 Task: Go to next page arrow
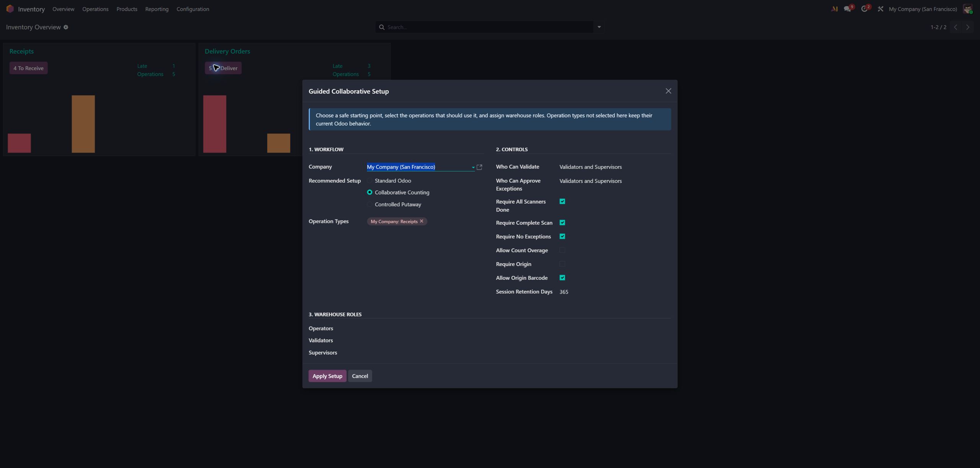tap(968, 27)
